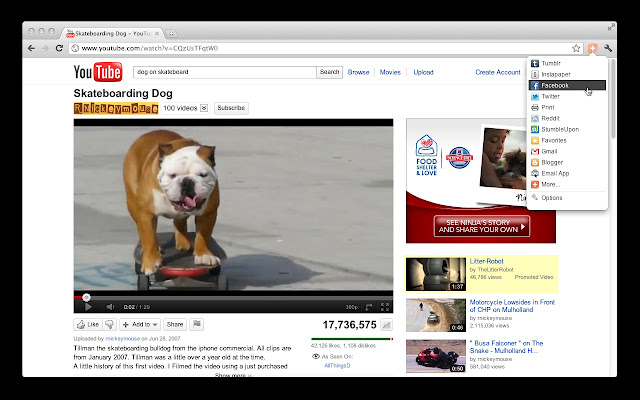Open Litter-Robot video thumbnail
This screenshot has height=400, width=640.
click(x=436, y=274)
